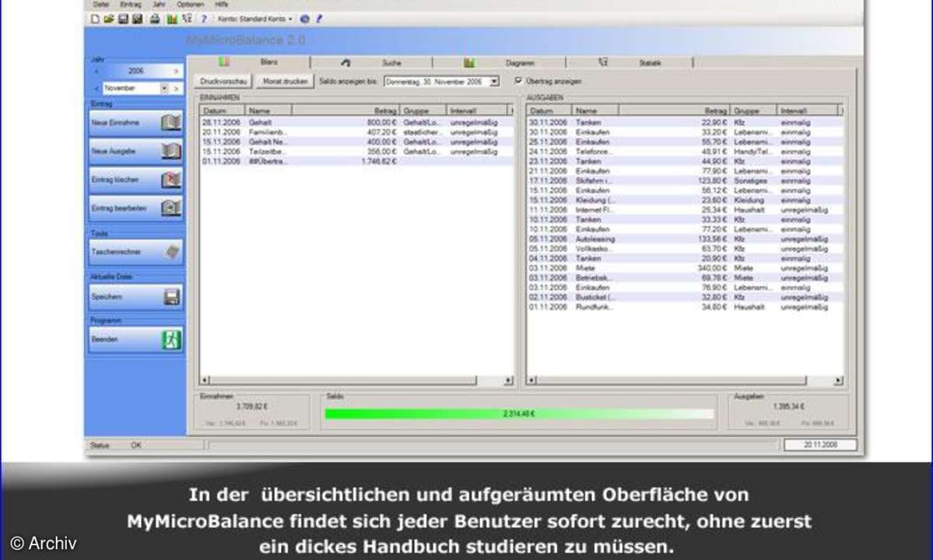This screenshot has height=560, width=933.
Task: Click the green Beenden exit icon
Action: point(171,339)
